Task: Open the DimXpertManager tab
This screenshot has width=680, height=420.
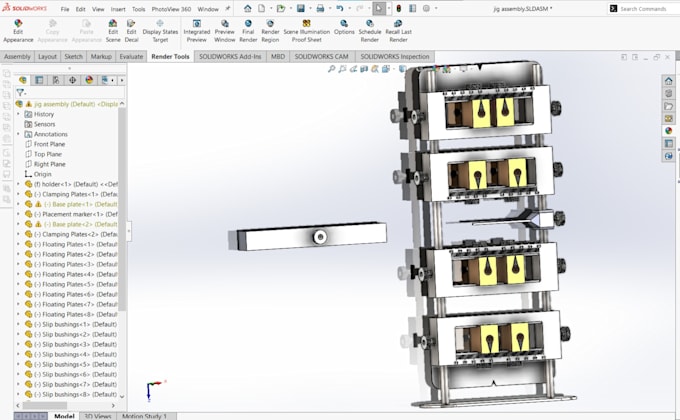Action: tap(72, 80)
